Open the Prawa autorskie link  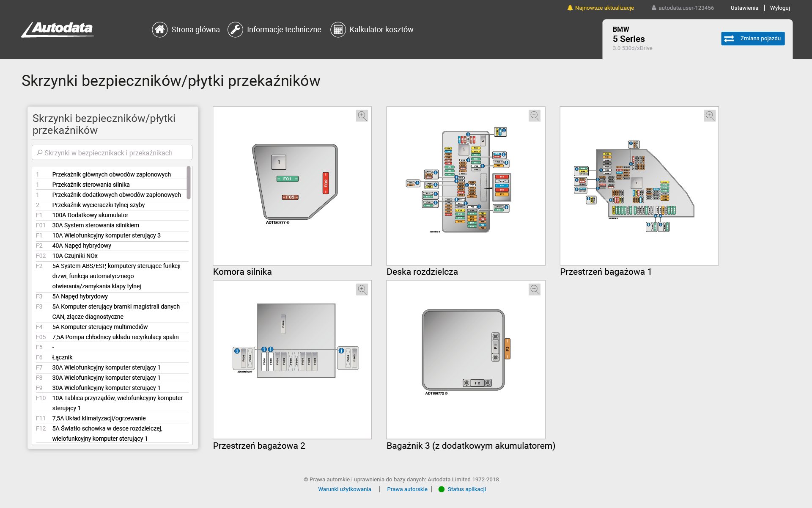click(407, 489)
